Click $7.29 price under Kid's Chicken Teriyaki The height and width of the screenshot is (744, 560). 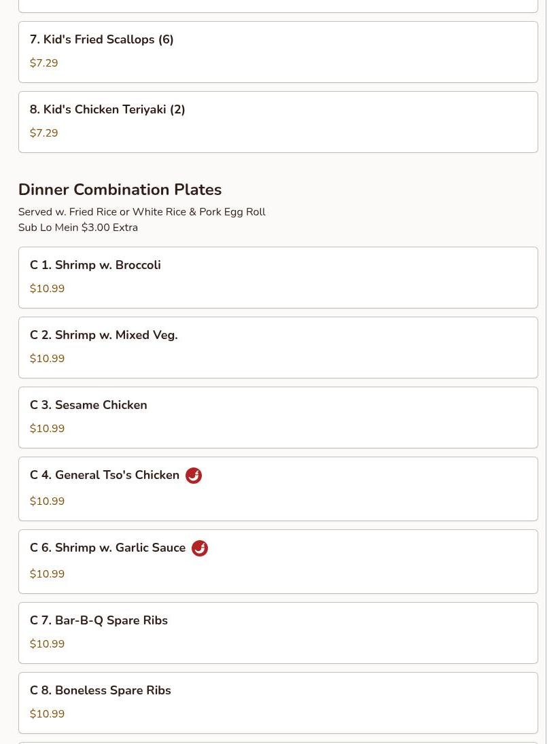(44, 133)
